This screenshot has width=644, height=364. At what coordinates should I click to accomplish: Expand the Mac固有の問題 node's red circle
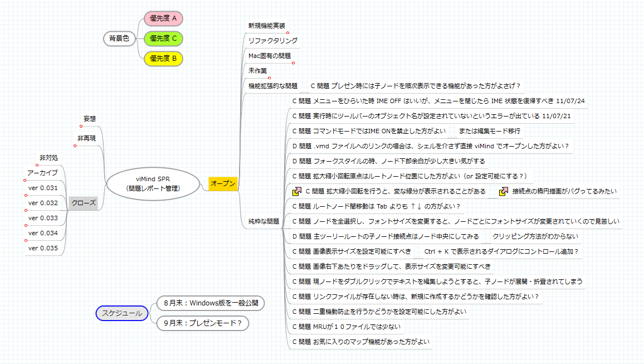tap(293, 63)
